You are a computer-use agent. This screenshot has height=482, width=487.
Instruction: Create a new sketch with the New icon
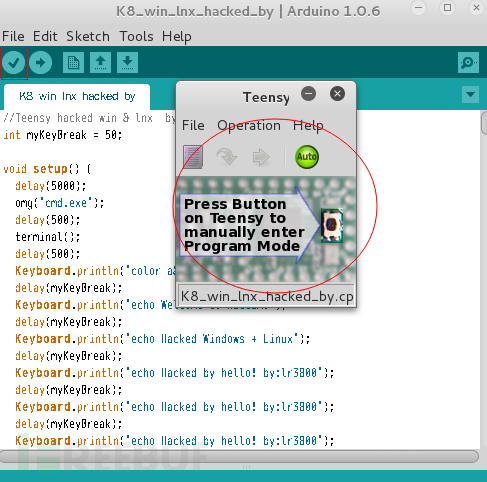73,62
